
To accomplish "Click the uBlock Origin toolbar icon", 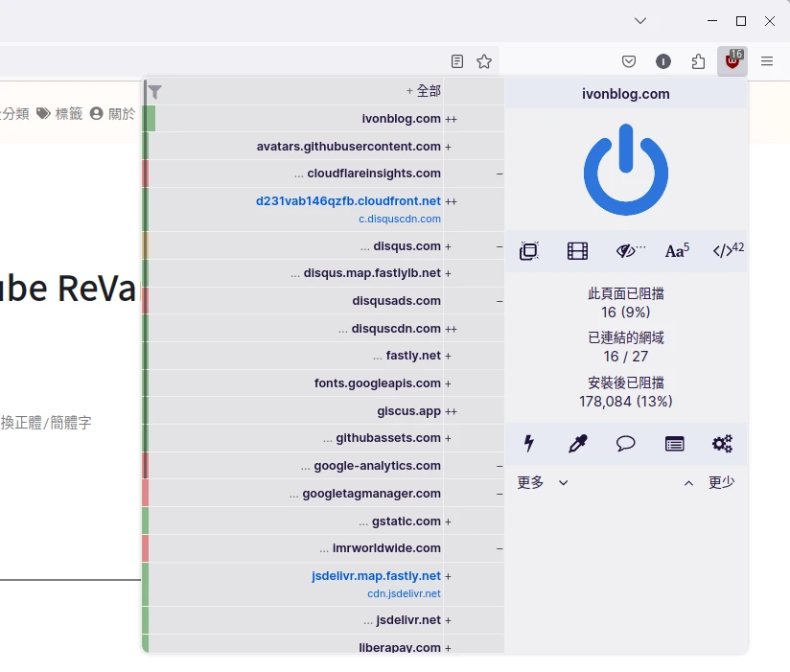I will (732, 61).
